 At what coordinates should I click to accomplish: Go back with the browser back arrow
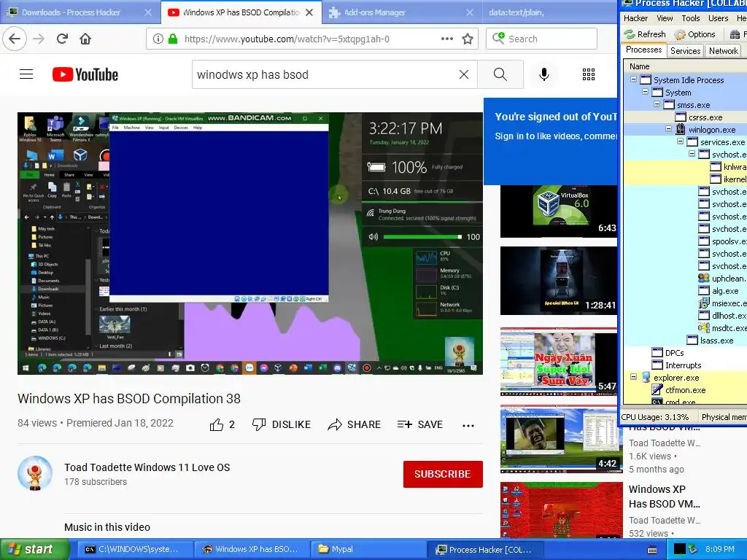[15, 39]
